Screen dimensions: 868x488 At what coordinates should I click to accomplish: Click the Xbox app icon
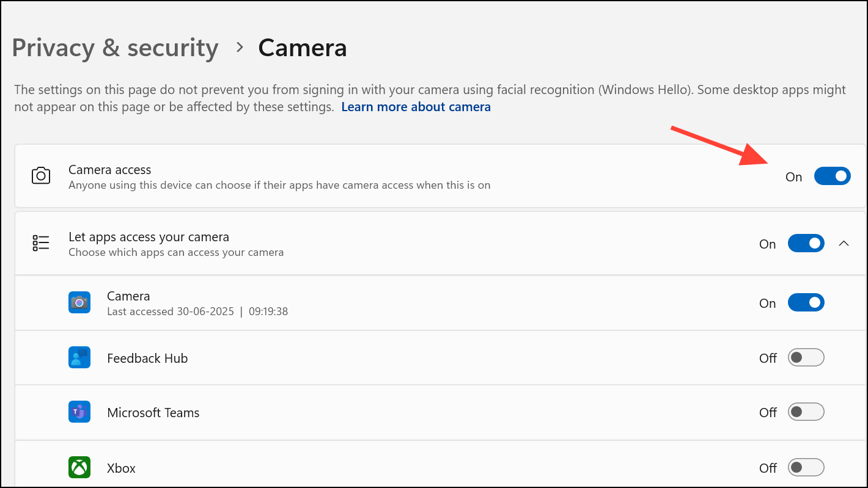pos(79,468)
